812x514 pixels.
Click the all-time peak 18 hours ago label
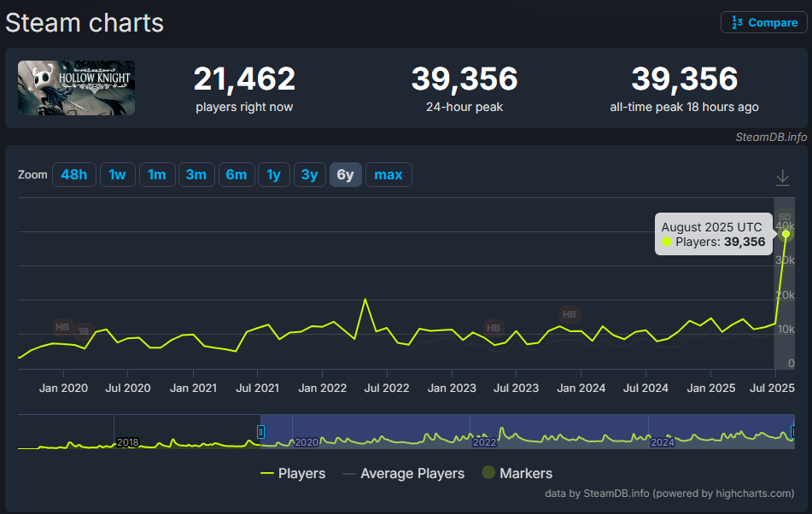point(684,107)
